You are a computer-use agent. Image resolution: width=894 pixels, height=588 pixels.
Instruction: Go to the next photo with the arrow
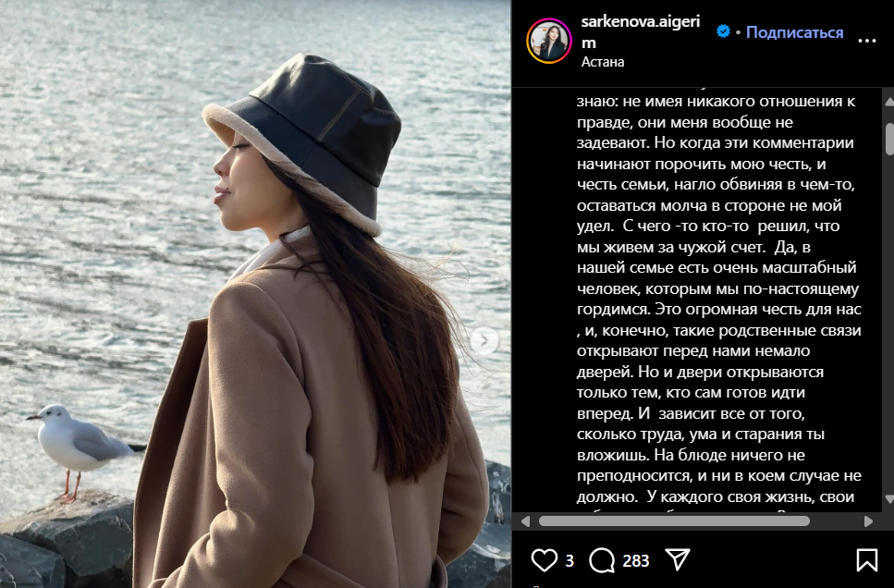484,341
